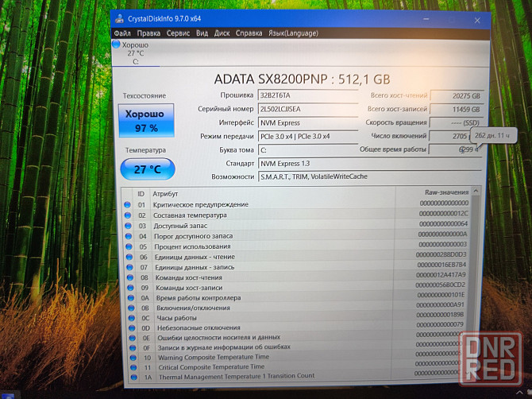Select the text 'Процент использования'
532x399 pixels.
(x=192, y=246)
